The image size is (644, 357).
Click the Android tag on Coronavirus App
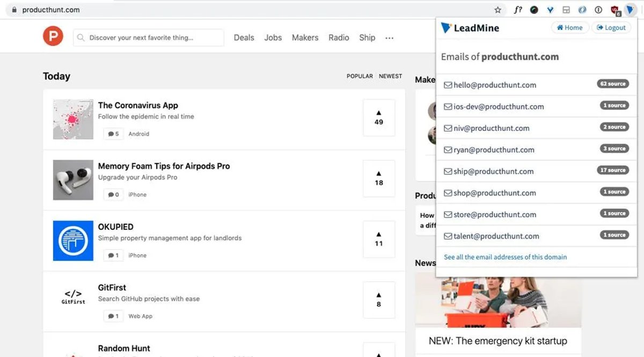coord(139,133)
